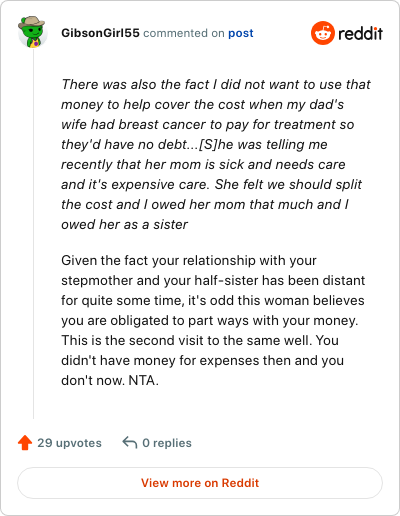400x516 pixels.
Task: Click the orange upvote arrow
Action: (x=25, y=443)
